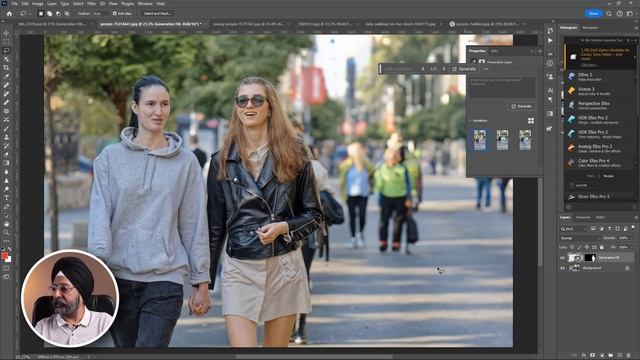Click the Select and Mask button
The image size is (640, 360).
click(158, 13)
